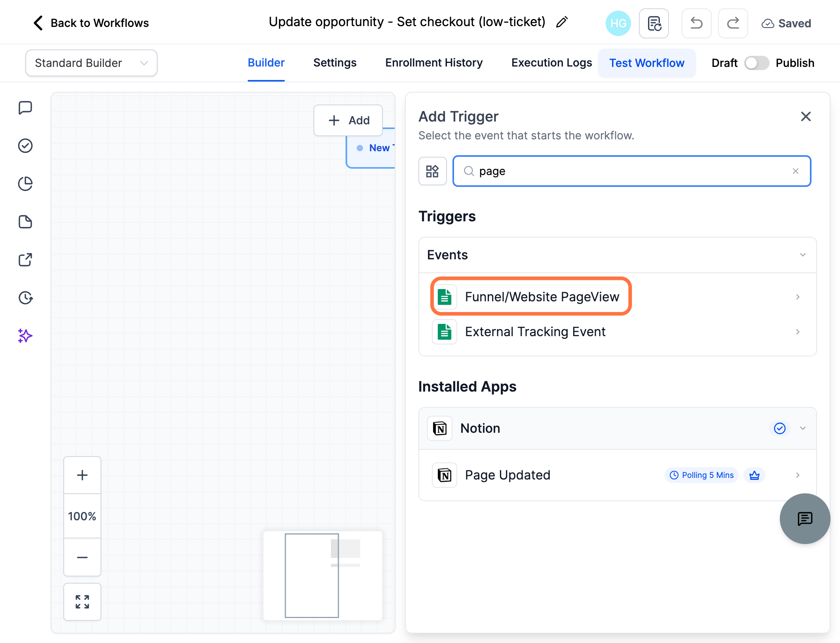Open the pie chart stats sidebar icon
This screenshot has height=643, width=840.
(25, 184)
